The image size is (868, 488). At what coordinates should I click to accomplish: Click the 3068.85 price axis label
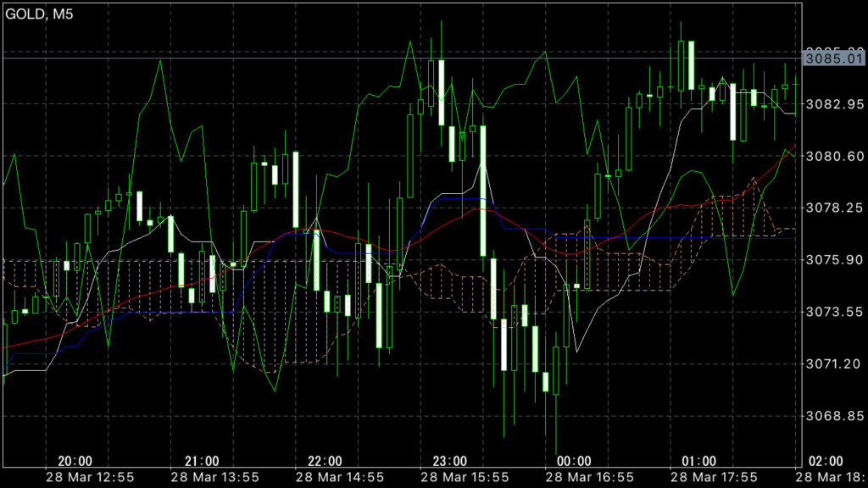point(834,416)
